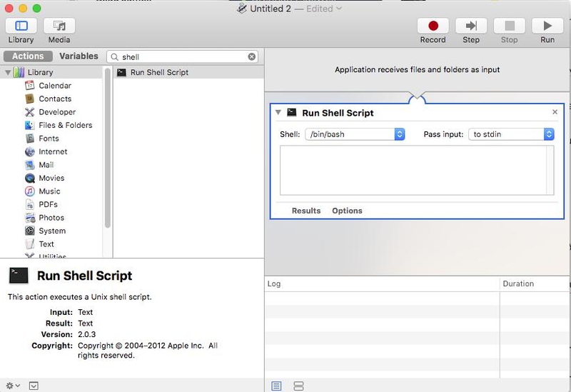Open the Media browser
Image resolution: width=571 pixels, height=392 pixels.
point(59,26)
